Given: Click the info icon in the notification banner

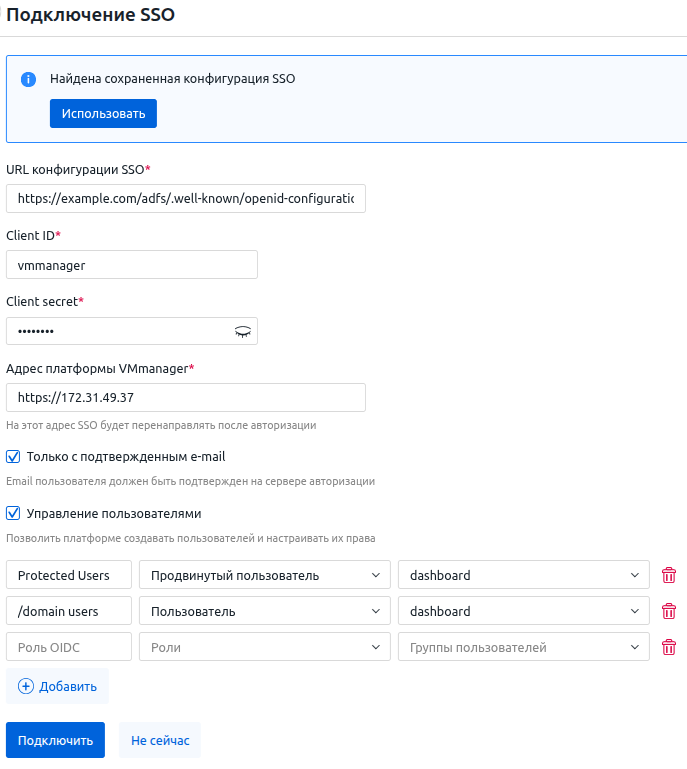Looking at the screenshot, I should 29,79.
